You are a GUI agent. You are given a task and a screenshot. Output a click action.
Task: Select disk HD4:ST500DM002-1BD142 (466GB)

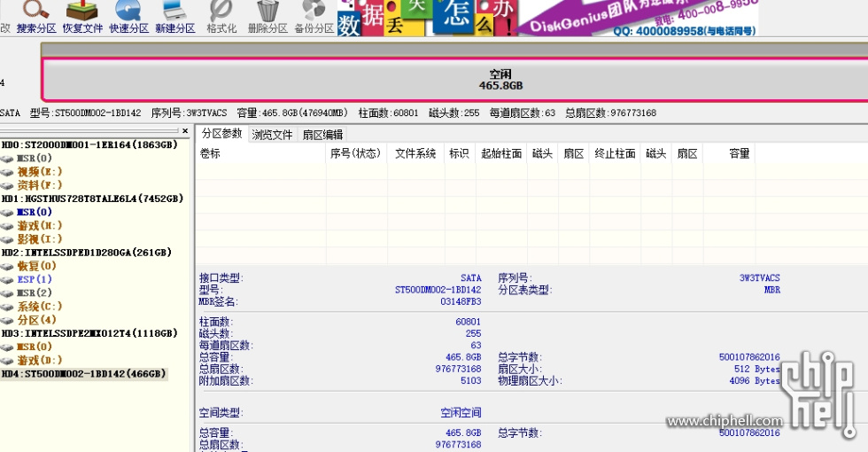83,374
